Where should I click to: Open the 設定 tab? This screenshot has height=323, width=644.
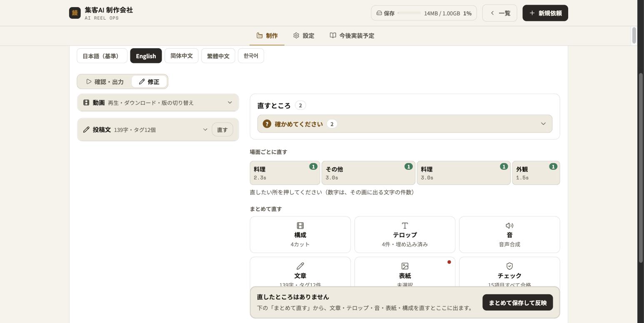pos(304,36)
